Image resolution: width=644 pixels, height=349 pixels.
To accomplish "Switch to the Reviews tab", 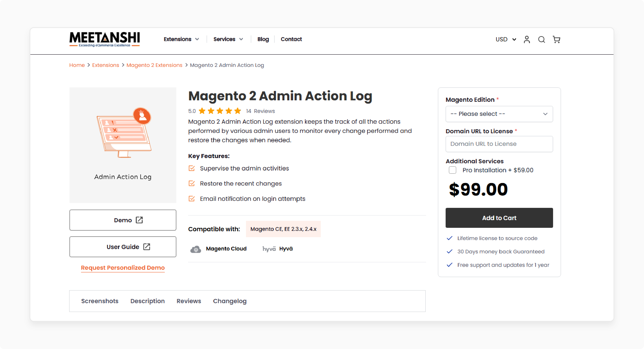I will tap(189, 301).
